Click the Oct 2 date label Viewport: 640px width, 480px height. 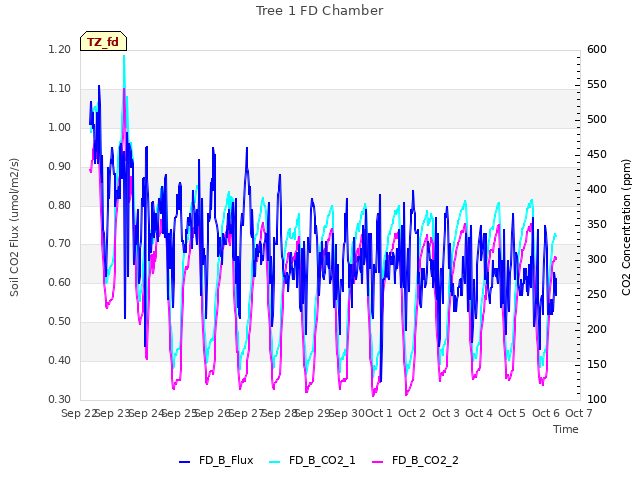click(412, 413)
